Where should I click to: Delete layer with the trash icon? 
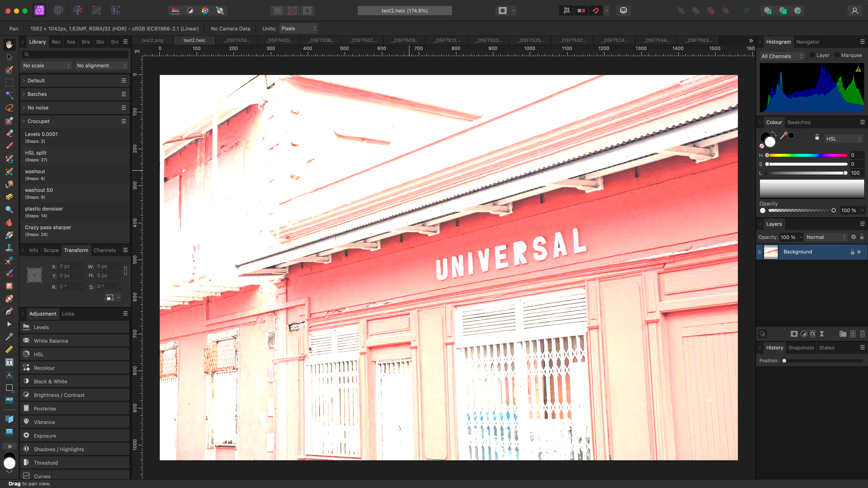(x=862, y=334)
